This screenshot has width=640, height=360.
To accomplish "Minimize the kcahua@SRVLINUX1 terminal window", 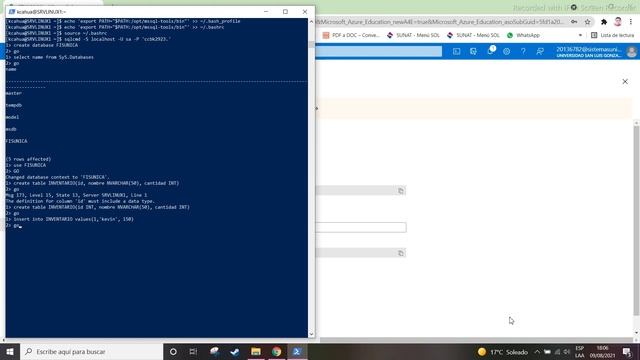I will 266,12.
